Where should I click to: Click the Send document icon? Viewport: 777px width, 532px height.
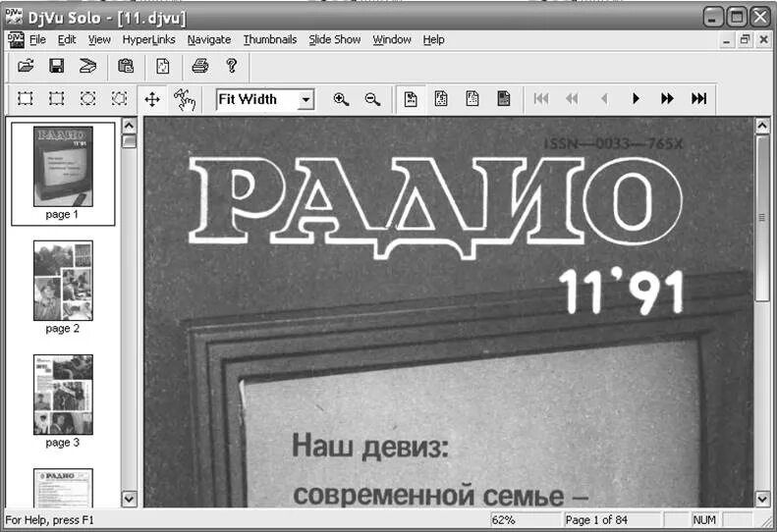tap(87, 66)
